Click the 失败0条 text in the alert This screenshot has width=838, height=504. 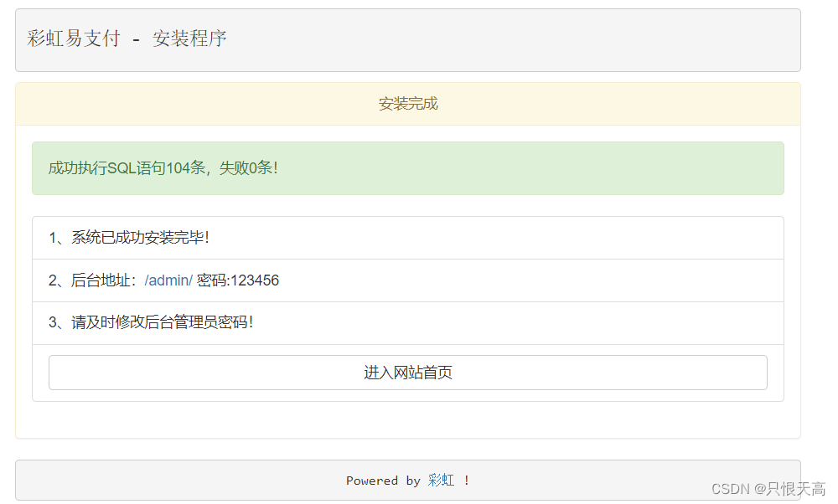pos(247,168)
